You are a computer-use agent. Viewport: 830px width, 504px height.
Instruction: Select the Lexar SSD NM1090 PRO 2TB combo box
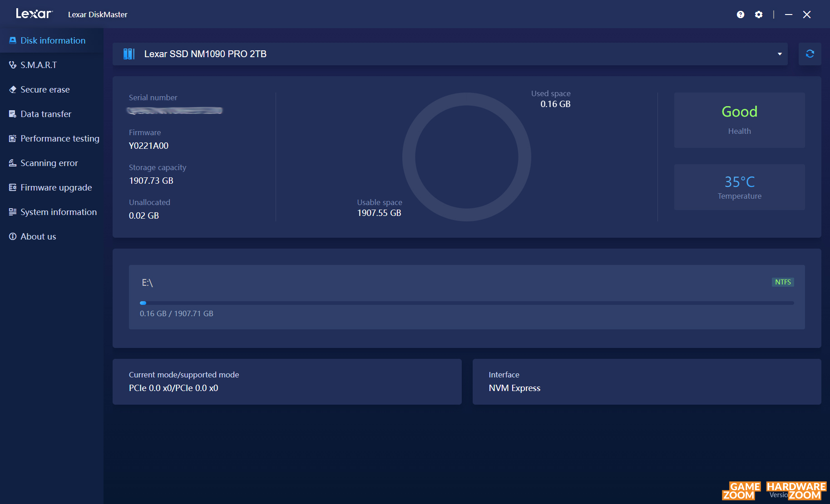click(x=450, y=54)
